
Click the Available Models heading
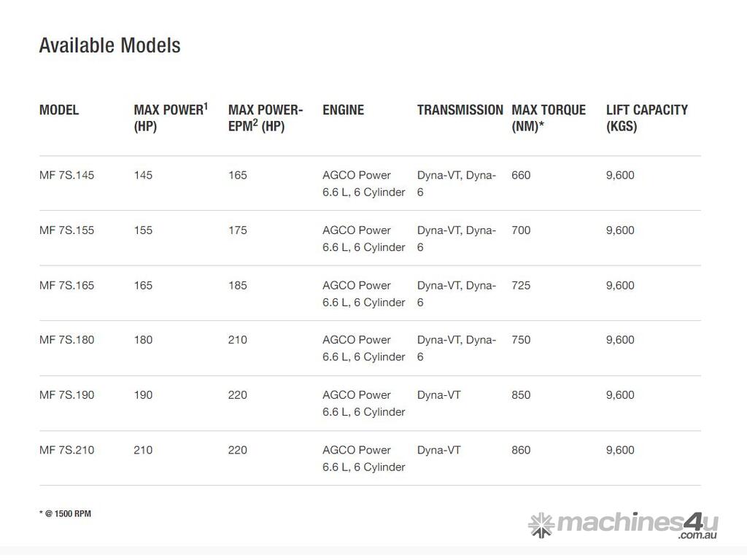pyautogui.click(x=109, y=45)
